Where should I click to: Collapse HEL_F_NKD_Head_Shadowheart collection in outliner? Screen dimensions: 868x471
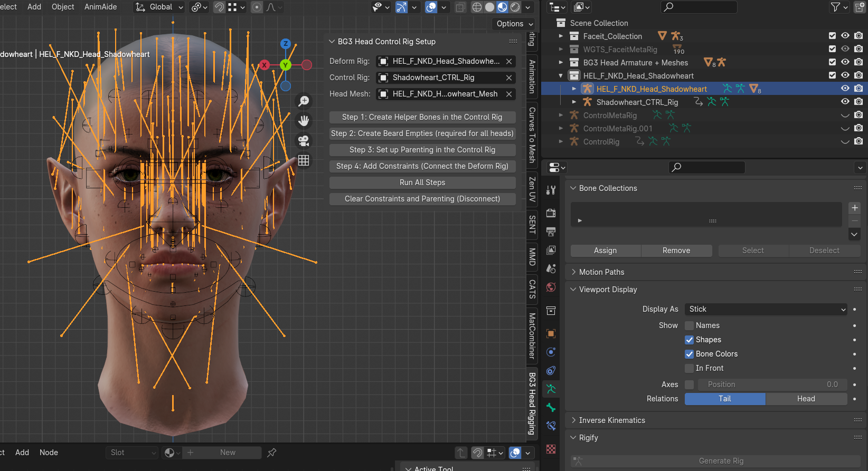tap(561, 75)
